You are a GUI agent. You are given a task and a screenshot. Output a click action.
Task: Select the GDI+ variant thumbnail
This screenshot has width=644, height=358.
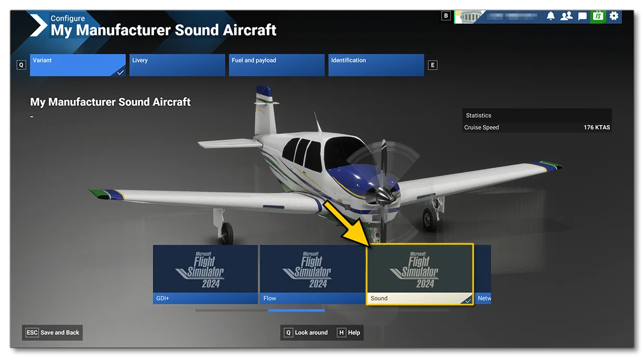coord(205,274)
